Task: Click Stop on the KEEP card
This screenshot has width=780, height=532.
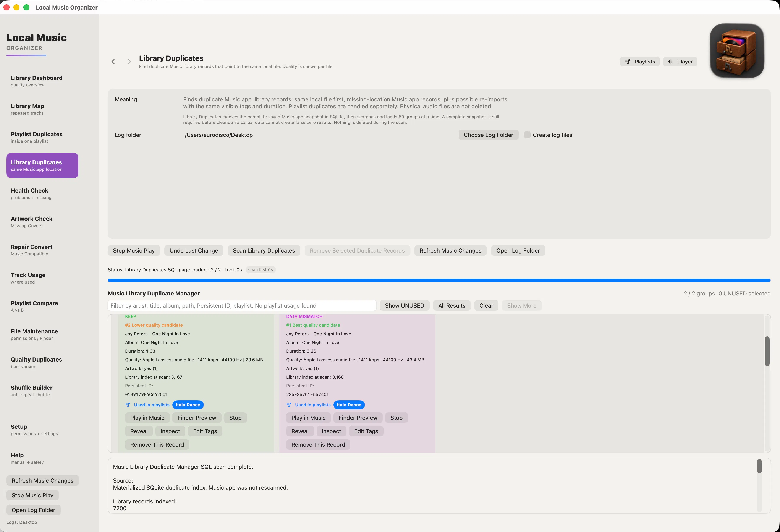Action: click(235, 418)
